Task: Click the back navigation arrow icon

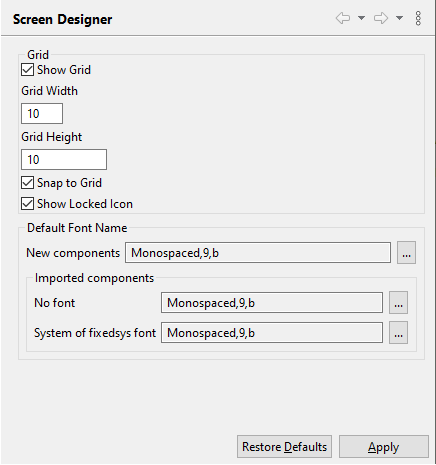Action: pos(343,18)
